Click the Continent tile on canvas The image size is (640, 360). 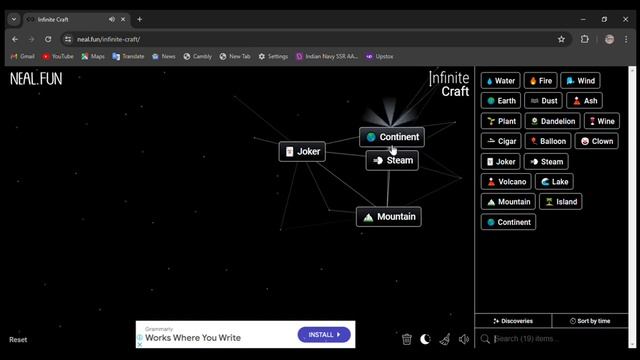pyautogui.click(x=392, y=137)
